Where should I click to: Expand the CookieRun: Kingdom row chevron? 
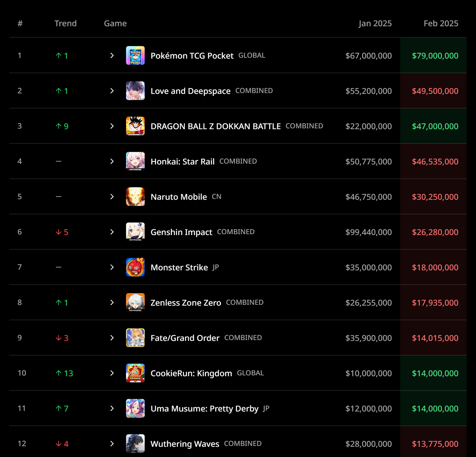[112, 373]
